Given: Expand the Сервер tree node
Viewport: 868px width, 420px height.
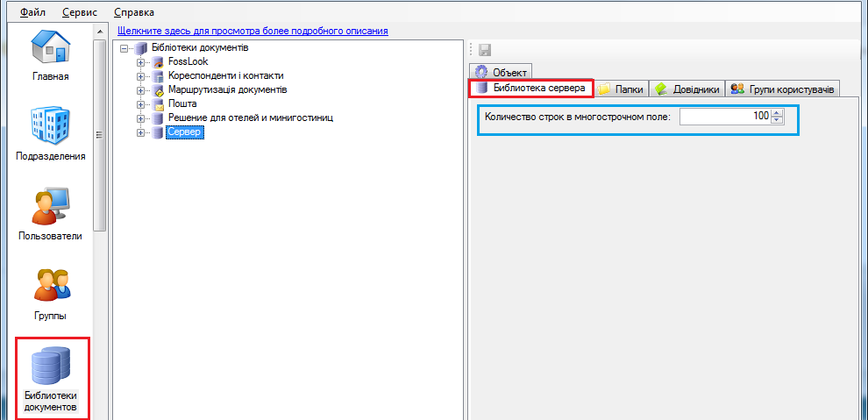Looking at the screenshot, I should click(140, 132).
